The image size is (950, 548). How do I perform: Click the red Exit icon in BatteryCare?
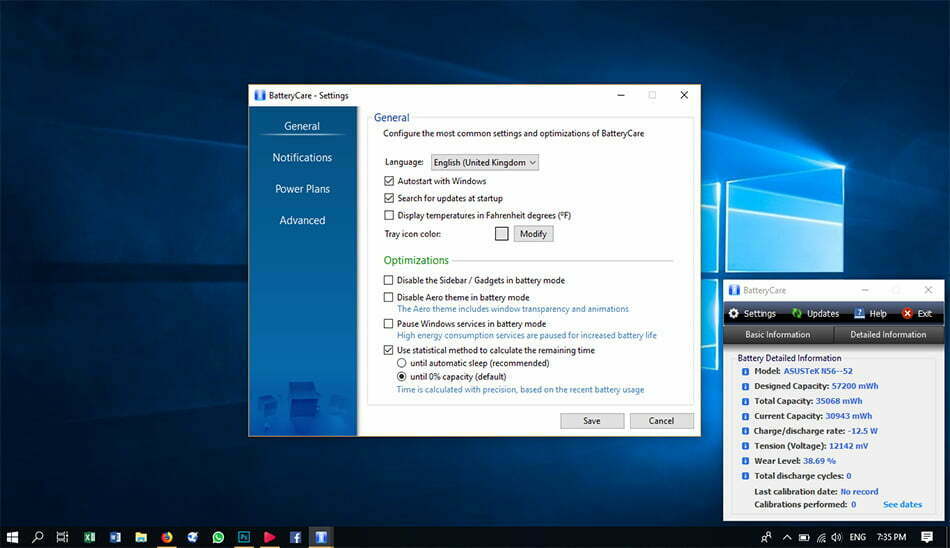(x=907, y=313)
